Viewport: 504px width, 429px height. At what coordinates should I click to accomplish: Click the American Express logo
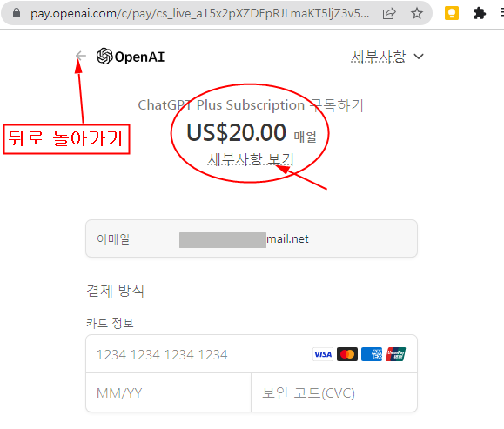click(372, 354)
